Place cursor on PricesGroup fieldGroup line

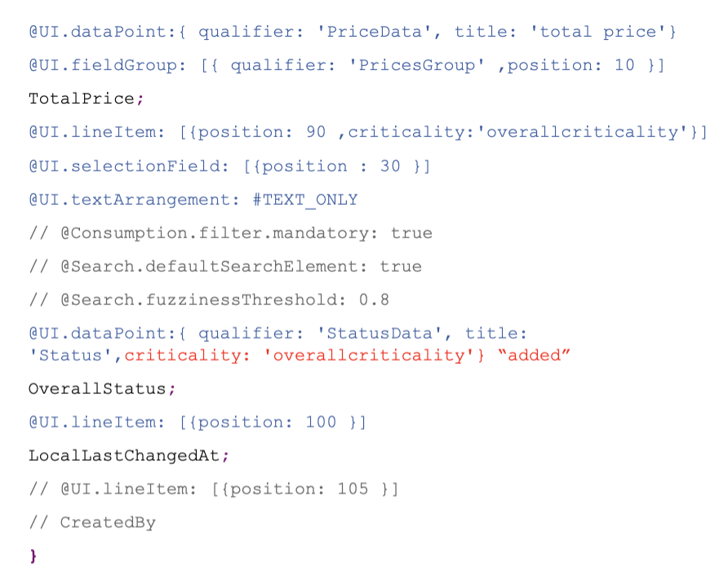tap(347, 65)
